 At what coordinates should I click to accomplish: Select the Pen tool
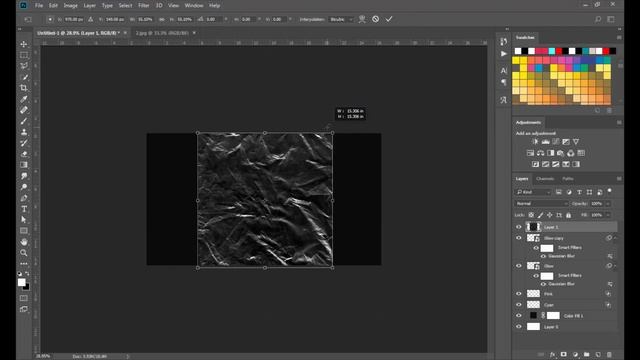[24, 198]
